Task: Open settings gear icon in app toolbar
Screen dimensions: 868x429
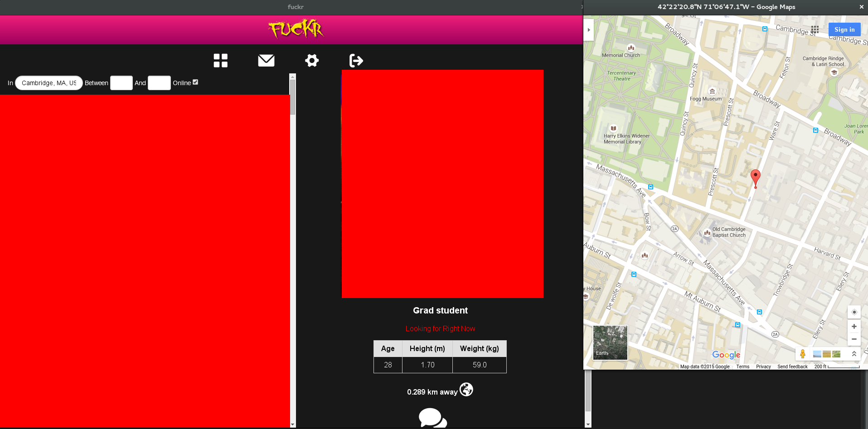Action: (x=312, y=60)
